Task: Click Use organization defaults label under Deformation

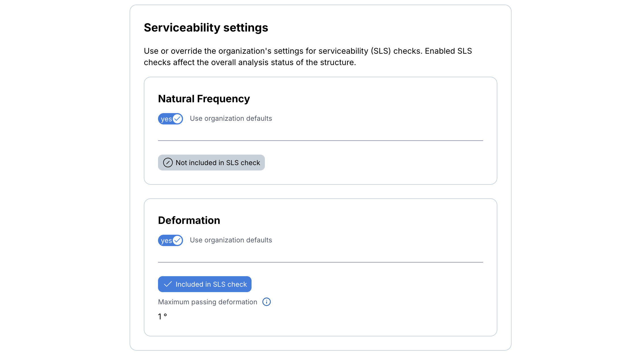Action: (231, 240)
